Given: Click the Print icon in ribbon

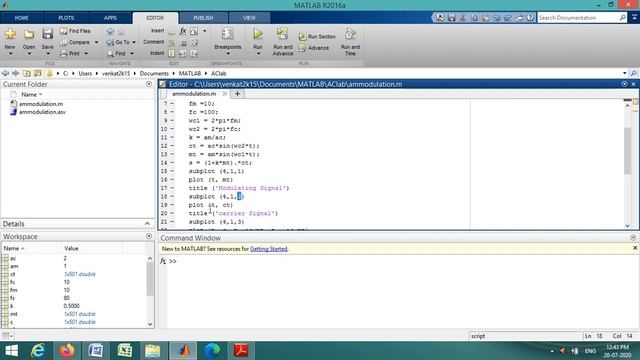Looking at the screenshot, I should [x=64, y=53].
